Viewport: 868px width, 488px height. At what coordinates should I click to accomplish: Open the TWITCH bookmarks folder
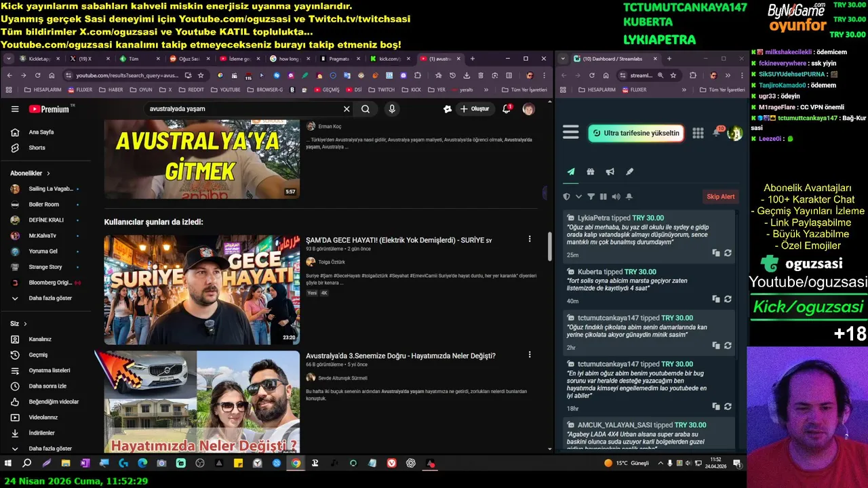382,89
